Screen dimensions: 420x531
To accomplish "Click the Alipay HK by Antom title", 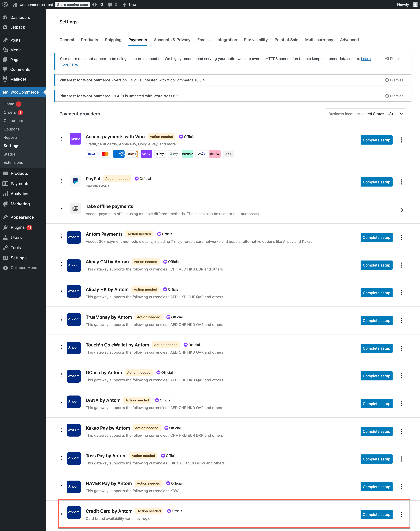I will pos(107,290).
